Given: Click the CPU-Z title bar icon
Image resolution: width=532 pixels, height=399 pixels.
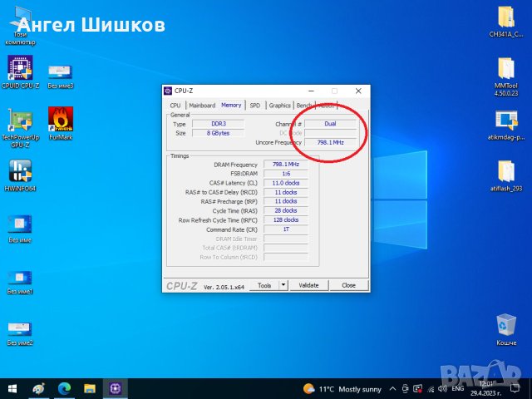Looking at the screenshot, I should [x=168, y=91].
